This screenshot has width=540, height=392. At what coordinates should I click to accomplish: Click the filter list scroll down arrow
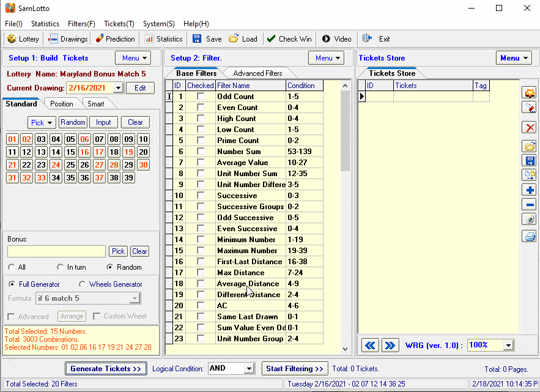click(x=345, y=349)
